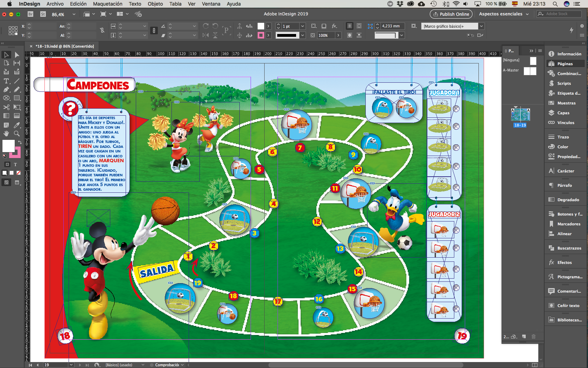
Task: Click the large white fill swatch in toolbox
Action: [8, 145]
